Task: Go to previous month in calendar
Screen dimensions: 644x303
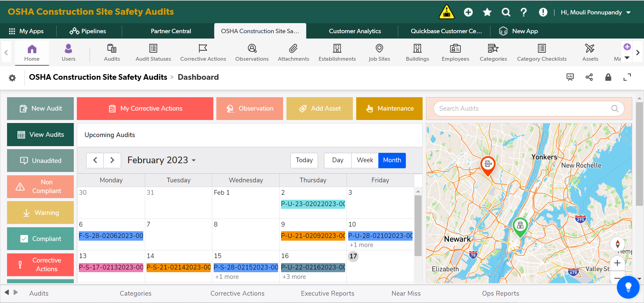Action: pyautogui.click(x=95, y=160)
